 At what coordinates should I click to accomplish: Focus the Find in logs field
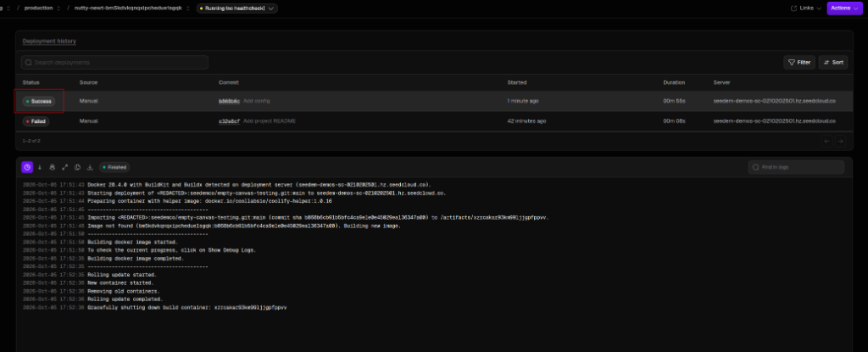pyautogui.click(x=796, y=167)
